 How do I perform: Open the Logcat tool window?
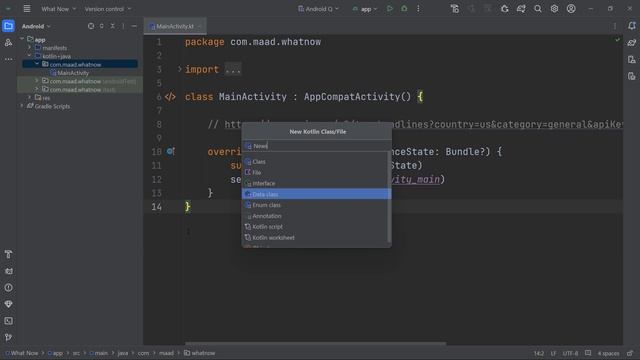tap(8, 271)
